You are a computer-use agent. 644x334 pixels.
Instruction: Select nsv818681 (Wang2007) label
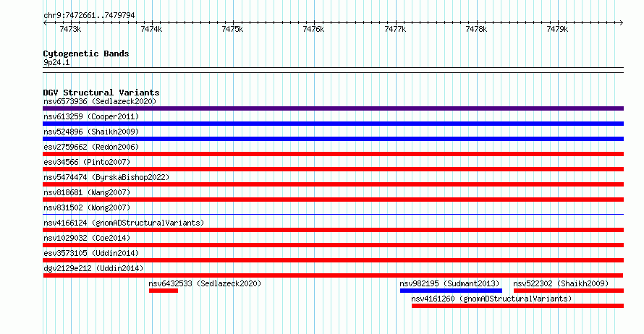pos(87,192)
